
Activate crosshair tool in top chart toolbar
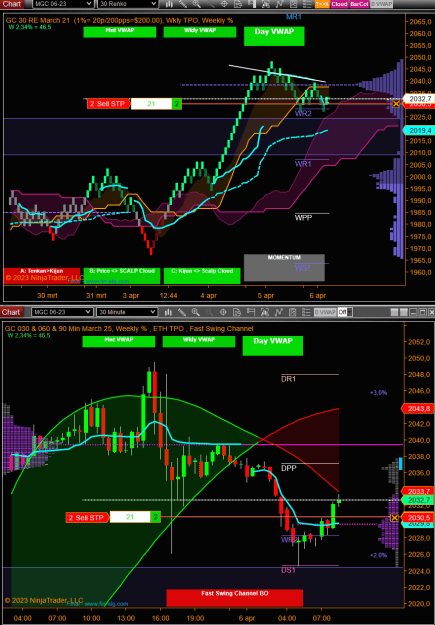tap(224, 4)
